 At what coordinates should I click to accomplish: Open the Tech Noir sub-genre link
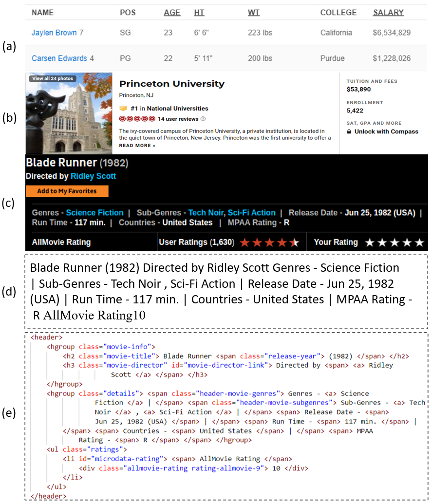tap(206, 213)
